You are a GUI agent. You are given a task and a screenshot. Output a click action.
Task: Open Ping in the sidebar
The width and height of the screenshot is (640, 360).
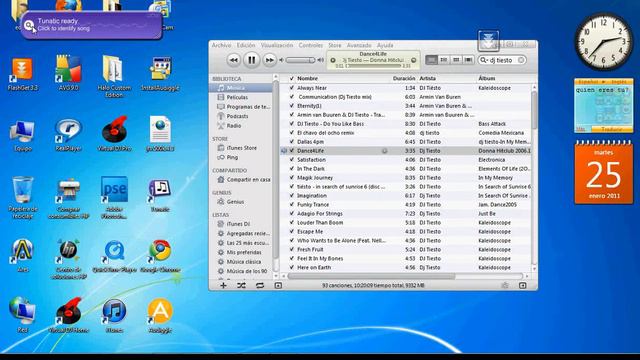(241, 157)
